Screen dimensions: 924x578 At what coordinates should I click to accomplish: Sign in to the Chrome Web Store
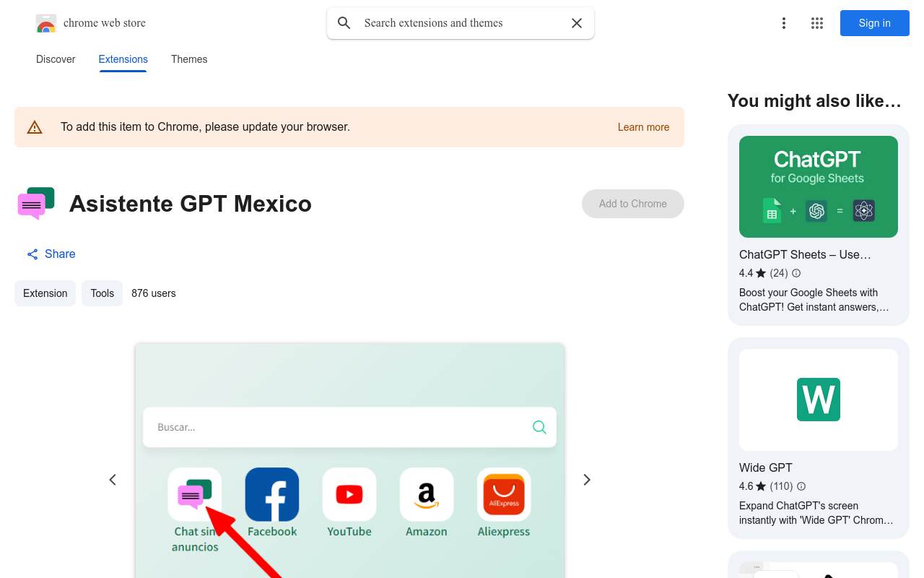pyautogui.click(x=874, y=23)
